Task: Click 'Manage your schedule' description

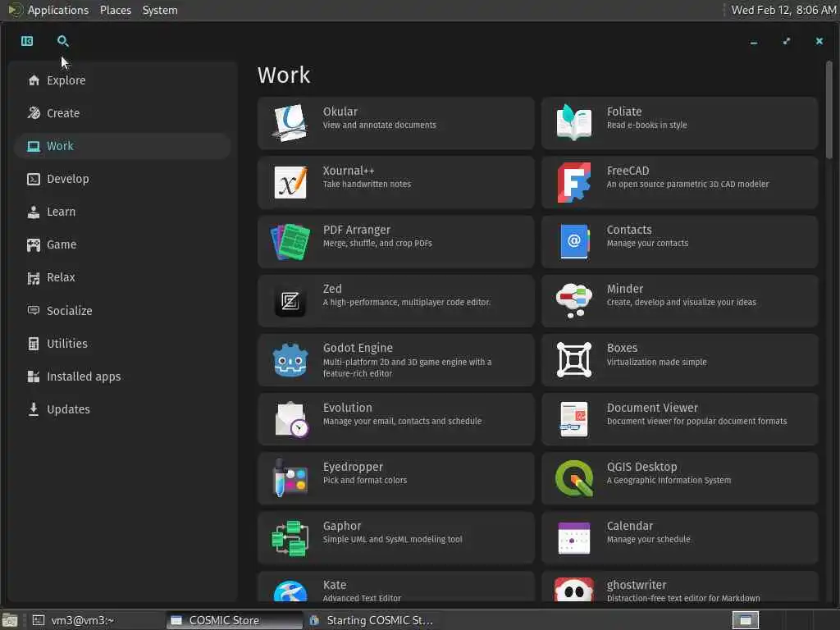Action: tap(648, 540)
